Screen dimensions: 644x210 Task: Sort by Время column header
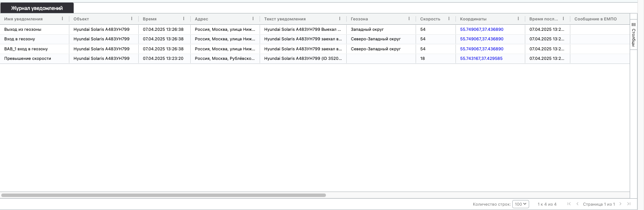pos(150,19)
